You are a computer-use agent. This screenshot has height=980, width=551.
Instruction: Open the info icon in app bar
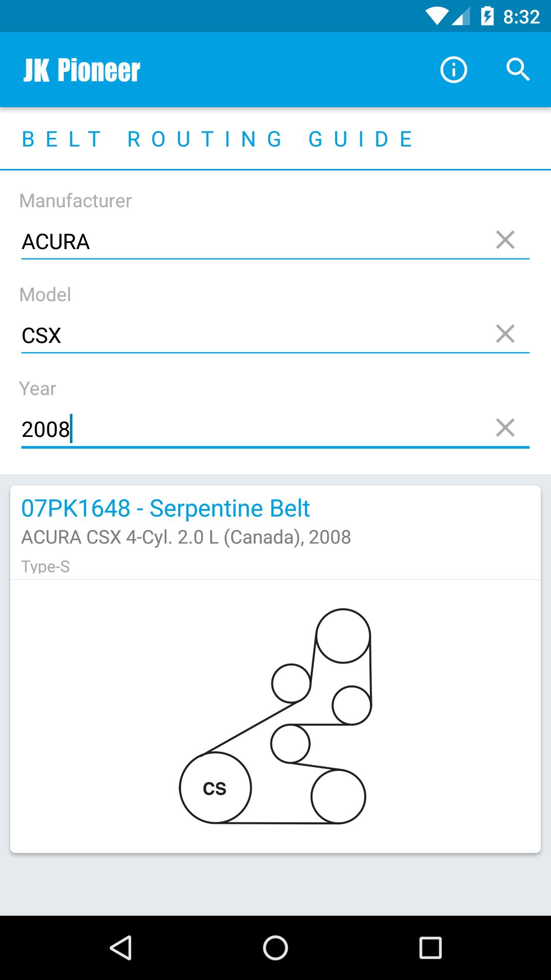[454, 69]
